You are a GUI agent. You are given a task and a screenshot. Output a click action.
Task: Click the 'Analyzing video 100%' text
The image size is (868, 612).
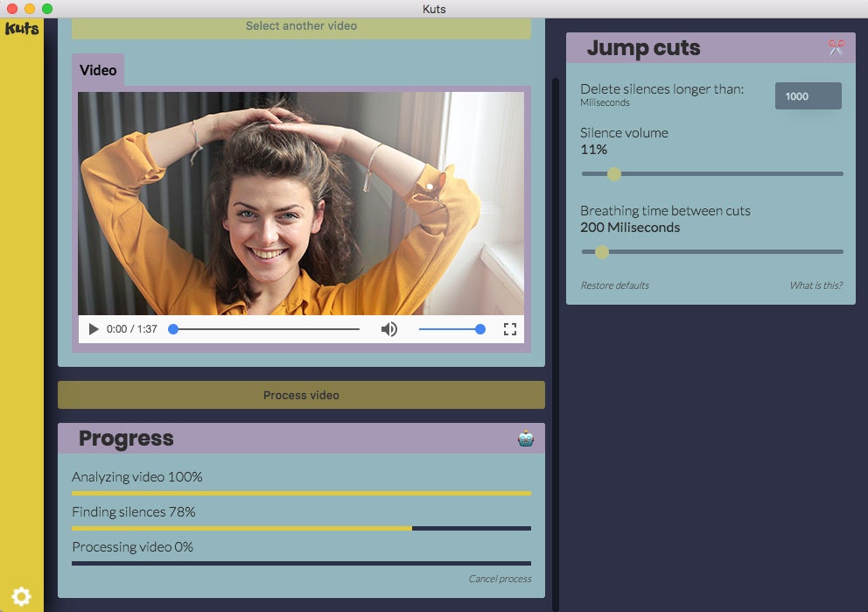pyautogui.click(x=136, y=477)
